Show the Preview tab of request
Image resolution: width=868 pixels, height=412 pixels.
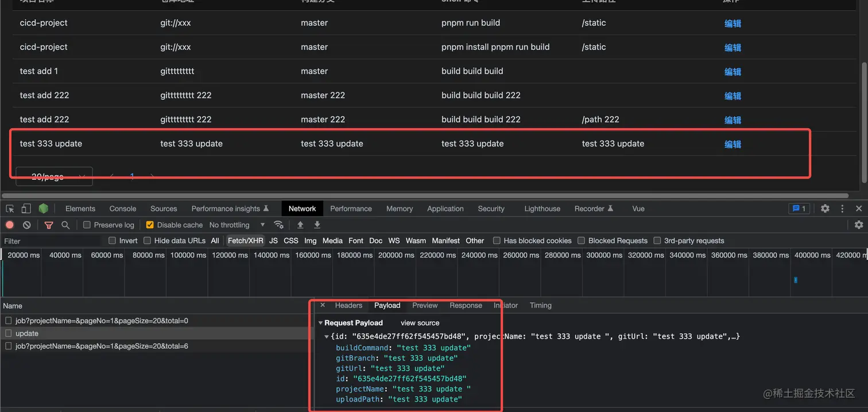pyautogui.click(x=425, y=305)
